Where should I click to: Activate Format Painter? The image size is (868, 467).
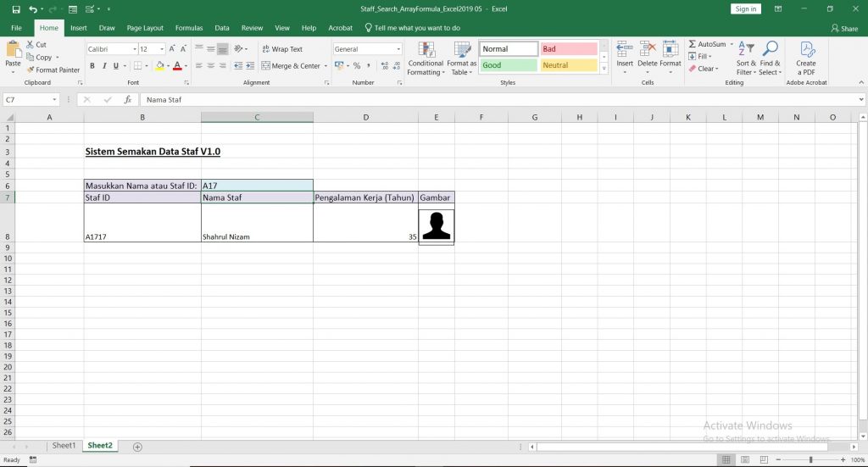53,69
